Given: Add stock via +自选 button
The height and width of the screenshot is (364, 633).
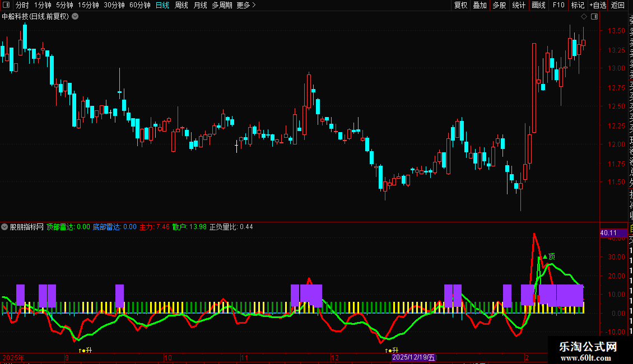Looking at the screenshot, I should click(598, 5).
